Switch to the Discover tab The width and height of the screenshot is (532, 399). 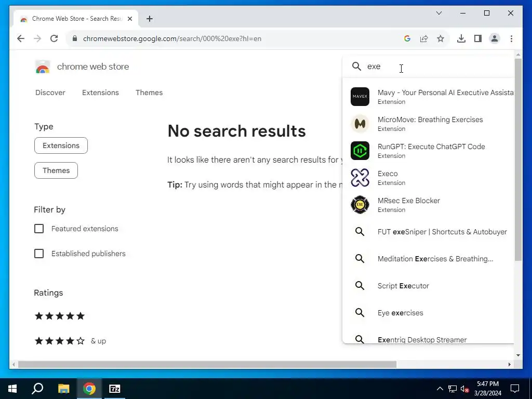point(50,92)
